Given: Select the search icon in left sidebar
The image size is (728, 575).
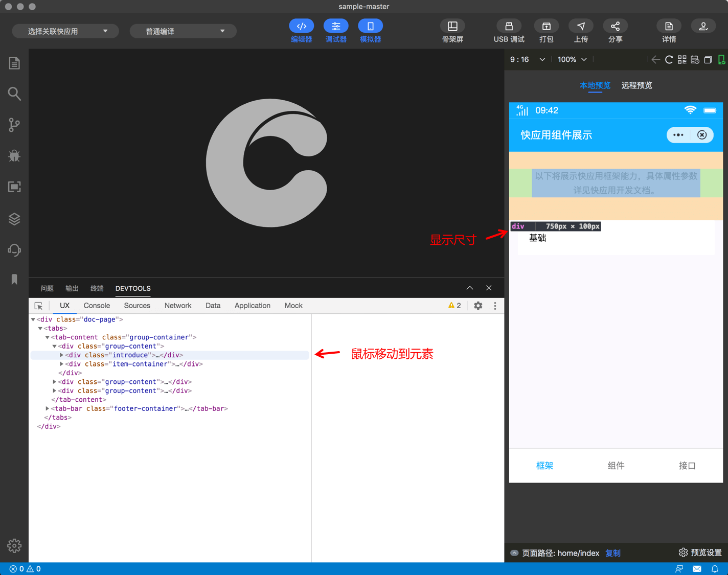Looking at the screenshot, I should click(14, 94).
